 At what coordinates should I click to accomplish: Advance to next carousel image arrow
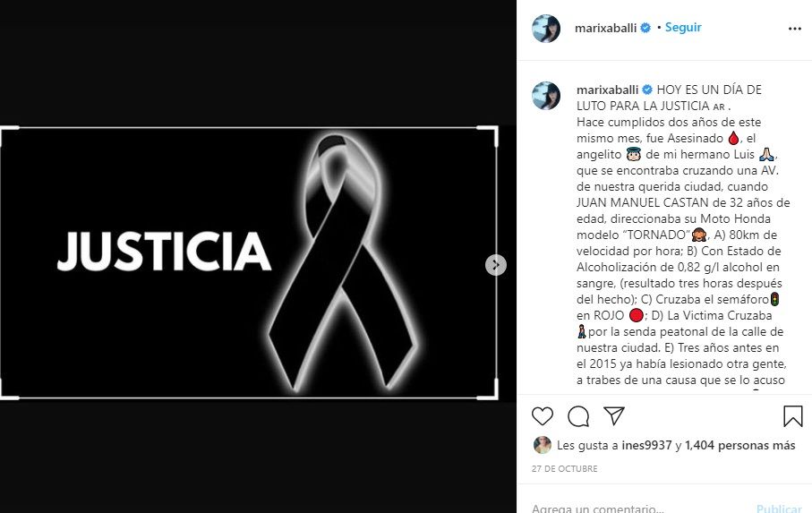[x=496, y=265]
